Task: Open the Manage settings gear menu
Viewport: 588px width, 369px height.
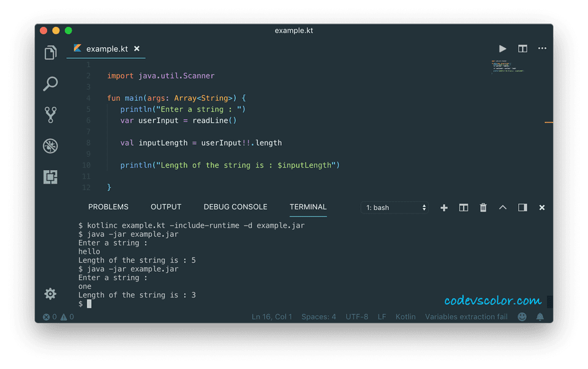Action: [50, 294]
